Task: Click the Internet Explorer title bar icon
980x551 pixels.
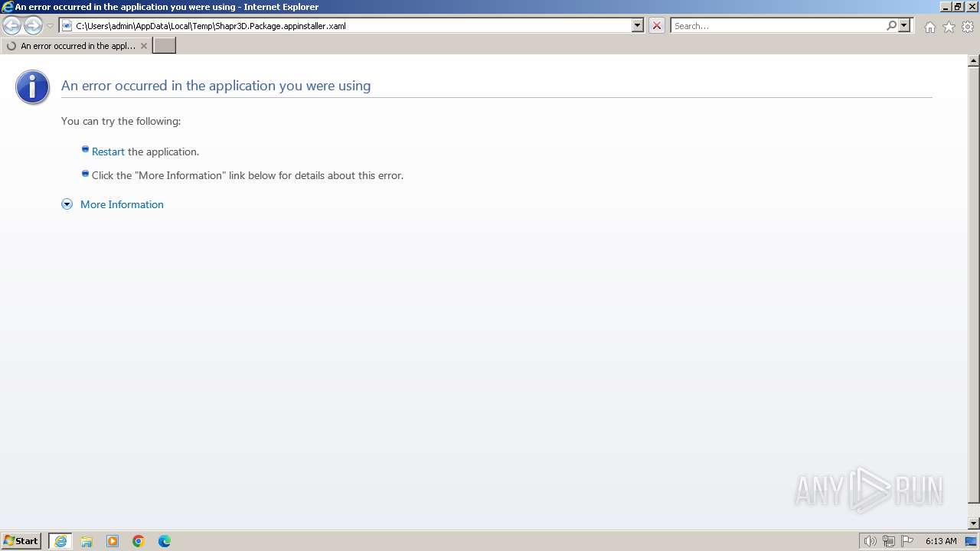Action: (7, 7)
